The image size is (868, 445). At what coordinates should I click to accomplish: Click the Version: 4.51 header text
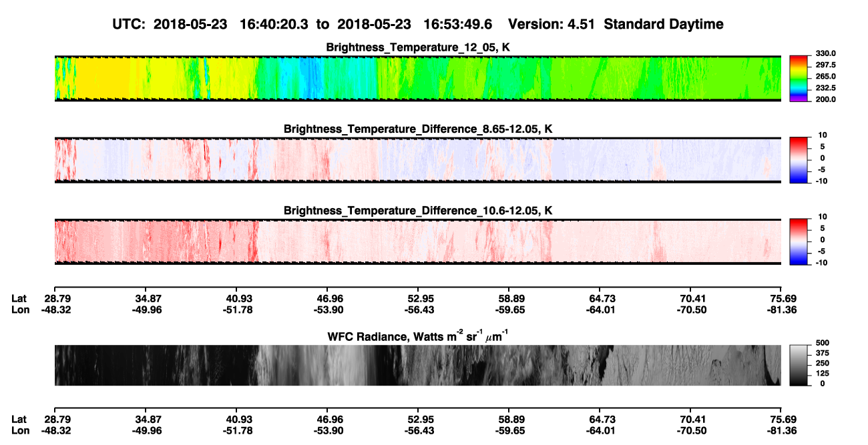(552, 24)
